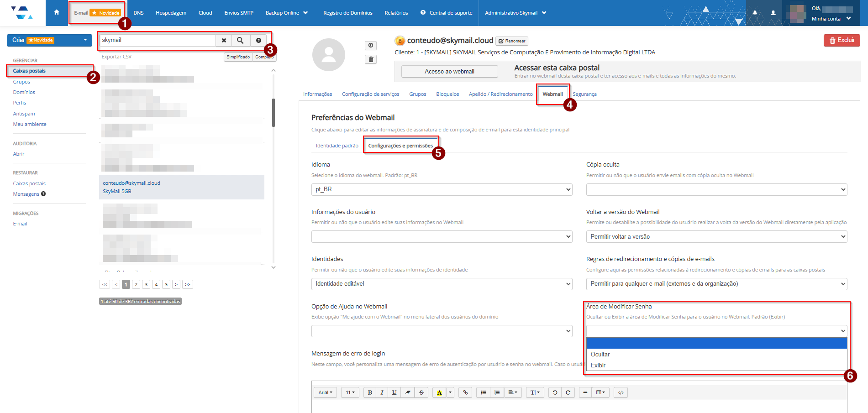Switch to Identidade padrão tab

coord(337,146)
